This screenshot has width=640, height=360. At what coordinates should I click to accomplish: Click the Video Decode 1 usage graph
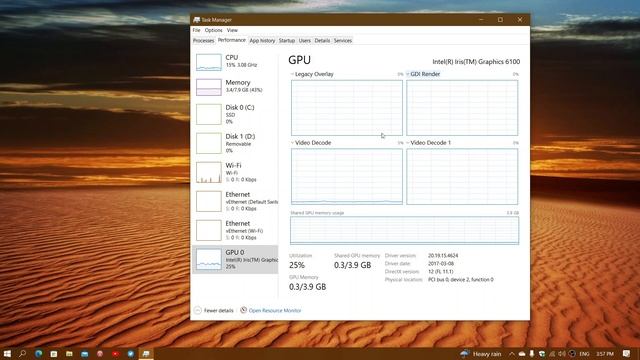(462, 176)
